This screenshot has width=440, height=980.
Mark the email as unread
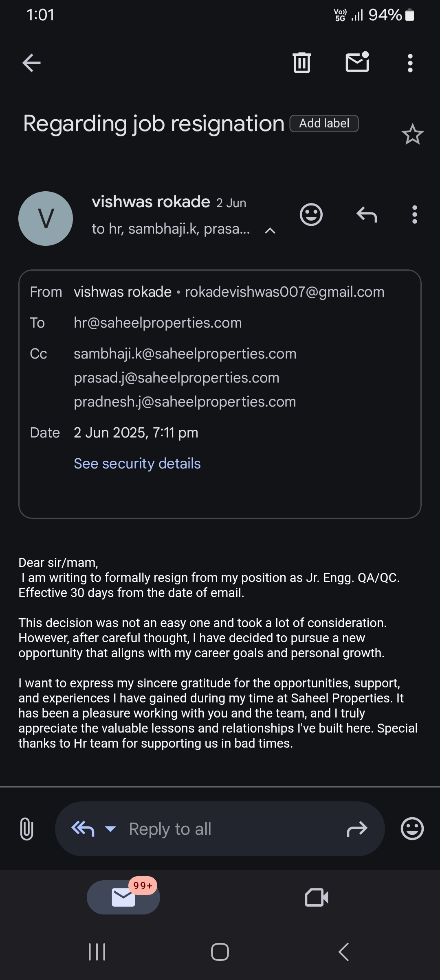click(x=357, y=63)
